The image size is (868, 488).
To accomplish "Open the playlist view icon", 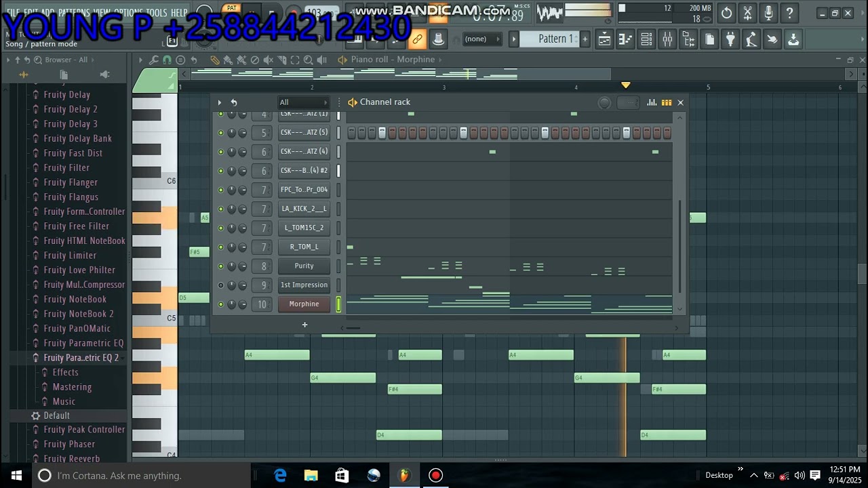I will pyautogui.click(x=604, y=39).
